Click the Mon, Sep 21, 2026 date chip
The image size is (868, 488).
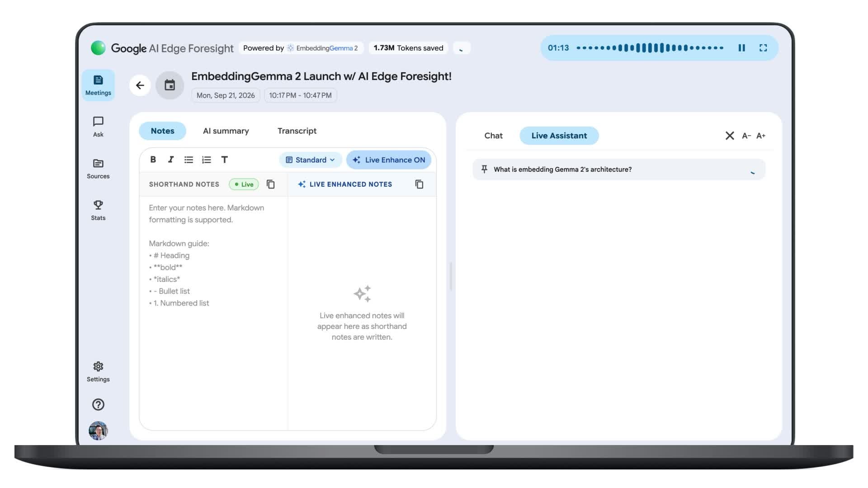[x=226, y=95]
